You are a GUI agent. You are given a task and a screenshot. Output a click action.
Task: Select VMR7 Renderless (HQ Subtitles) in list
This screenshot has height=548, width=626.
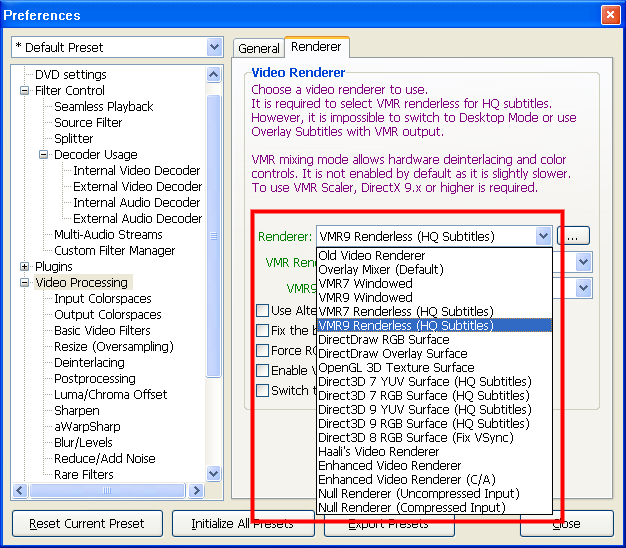pyautogui.click(x=434, y=311)
